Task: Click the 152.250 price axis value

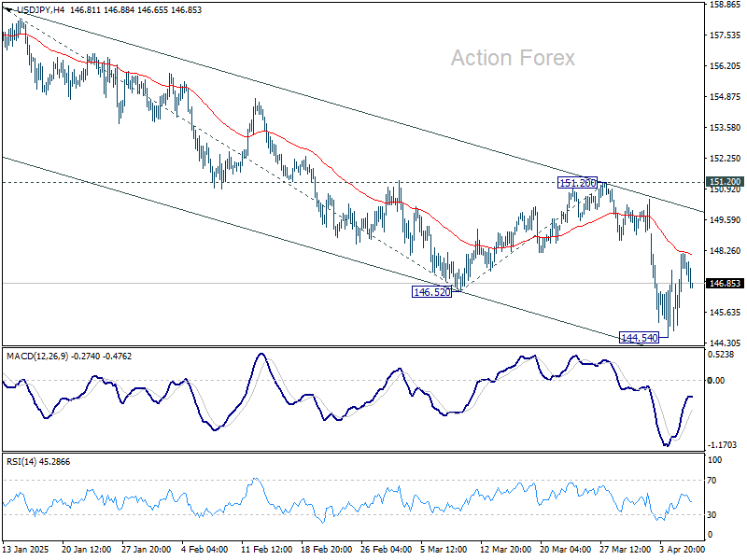Action: pyautogui.click(x=725, y=158)
